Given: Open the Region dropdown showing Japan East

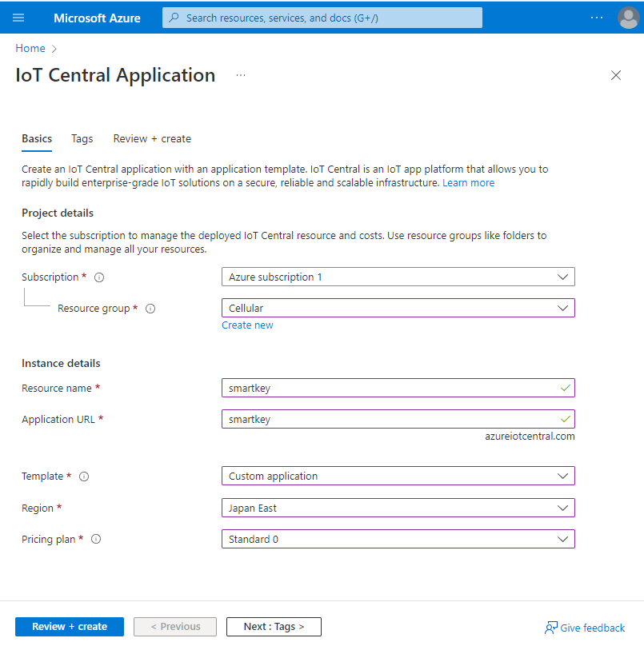Looking at the screenshot, I should pyautogui.click(x=398, y=508).
